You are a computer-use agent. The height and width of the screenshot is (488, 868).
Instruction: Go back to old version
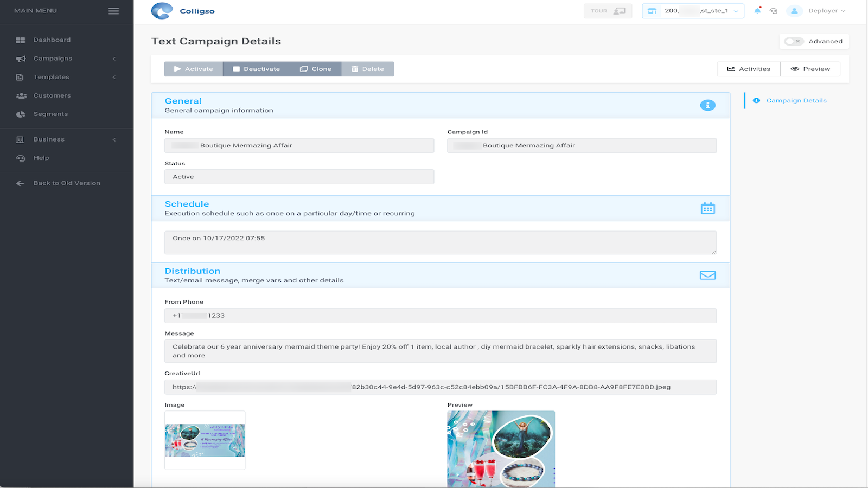click(x=67, y=183)
